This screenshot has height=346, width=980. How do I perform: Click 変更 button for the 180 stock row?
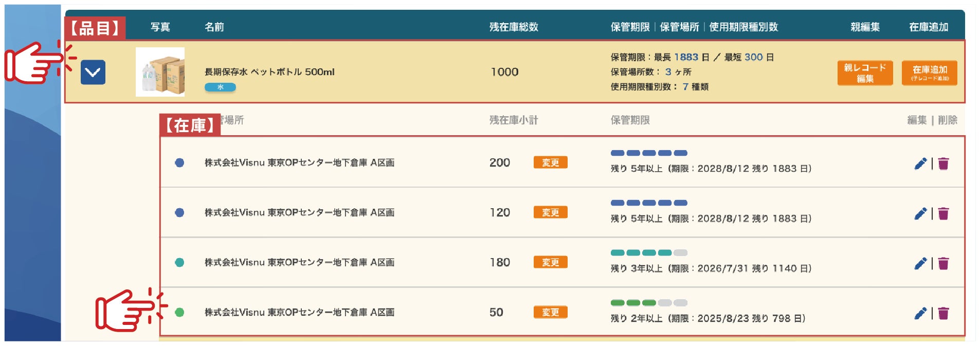(x=550, y=262)
